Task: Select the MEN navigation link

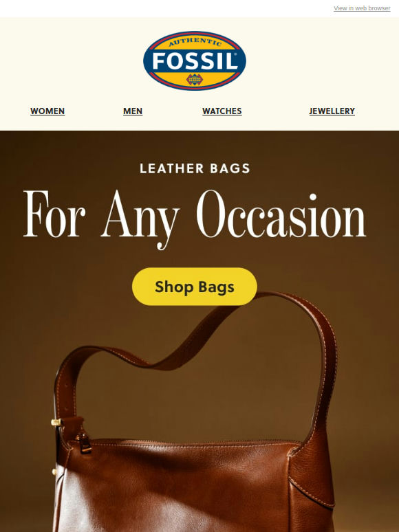Action: click(133, 111)
